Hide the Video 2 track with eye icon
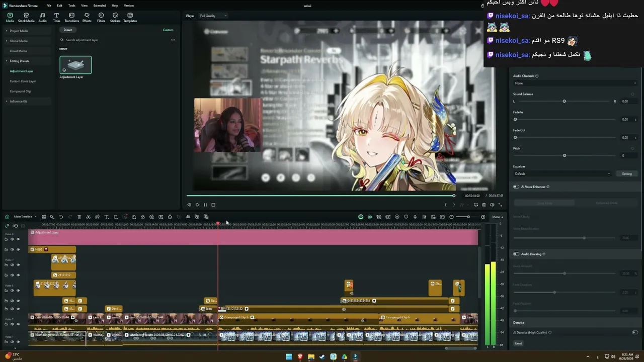Image resolution: width=644 pixels, height=362 pixels. point(18,324)
